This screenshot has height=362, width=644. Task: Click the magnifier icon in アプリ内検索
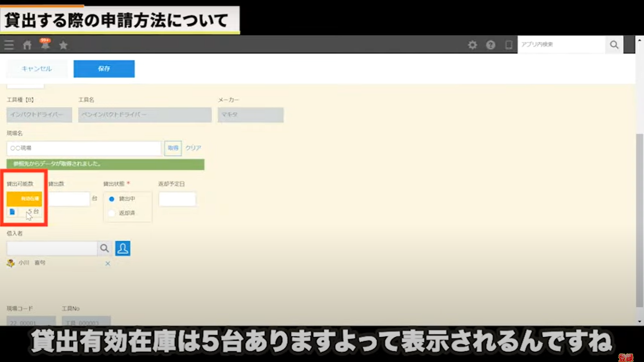coord(614,44)
